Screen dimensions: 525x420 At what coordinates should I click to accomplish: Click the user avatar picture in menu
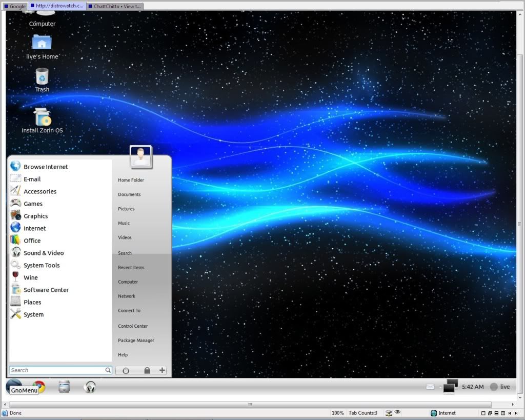point(141,157)
